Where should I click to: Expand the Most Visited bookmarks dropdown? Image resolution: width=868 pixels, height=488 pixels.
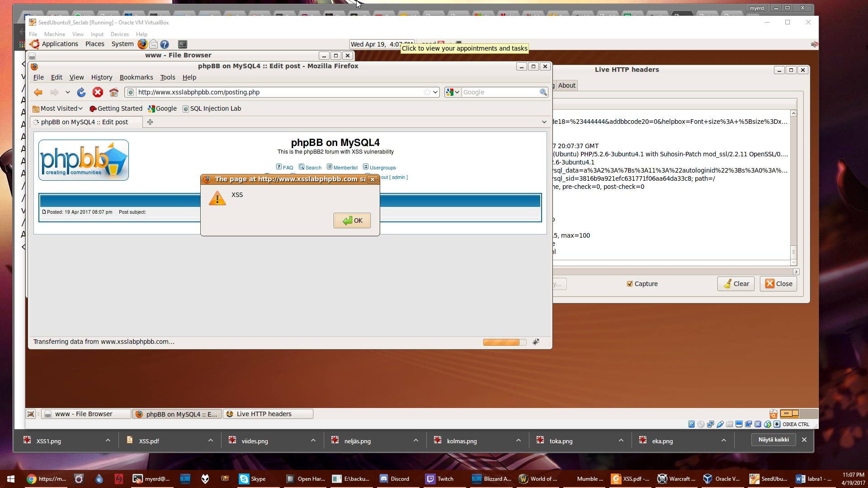[80, 108]
